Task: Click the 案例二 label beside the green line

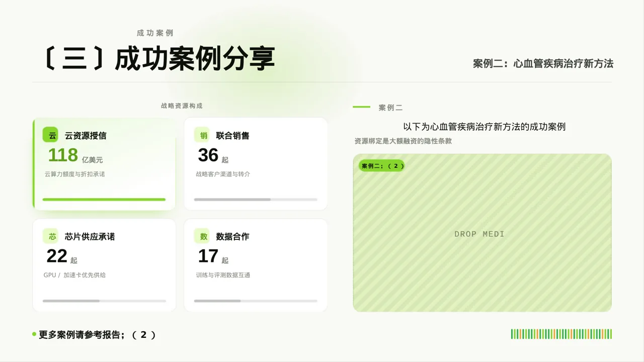Action: pyautogui.click(x=390, y=108)
